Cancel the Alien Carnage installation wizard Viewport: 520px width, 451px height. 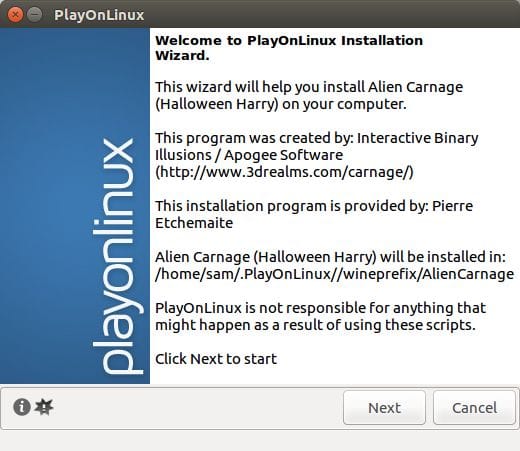click(x=474, y=408)
